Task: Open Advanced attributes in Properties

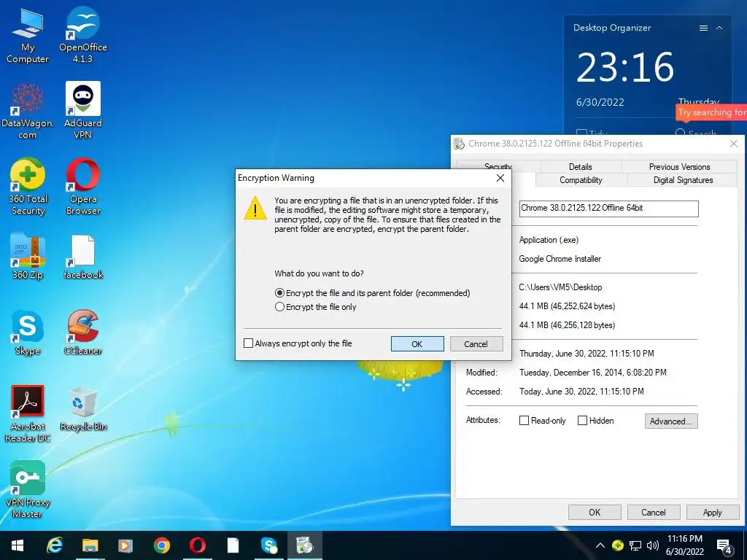Action: [x=671, y=421]
